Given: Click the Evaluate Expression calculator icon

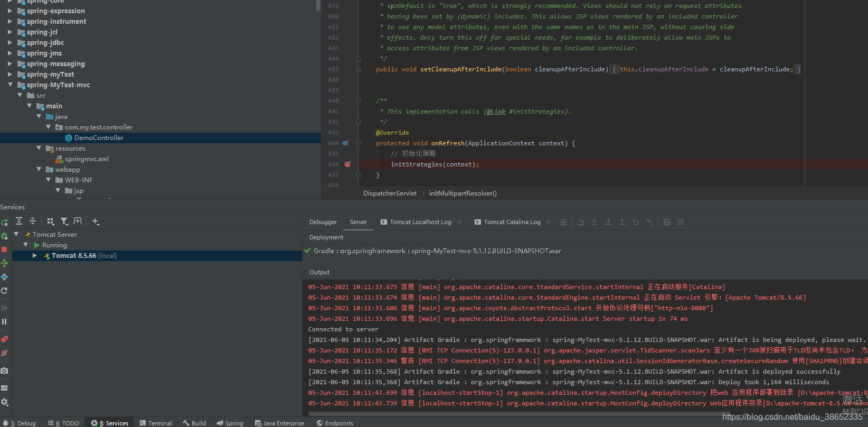Looking at the screenshot, I should [667, 222].
